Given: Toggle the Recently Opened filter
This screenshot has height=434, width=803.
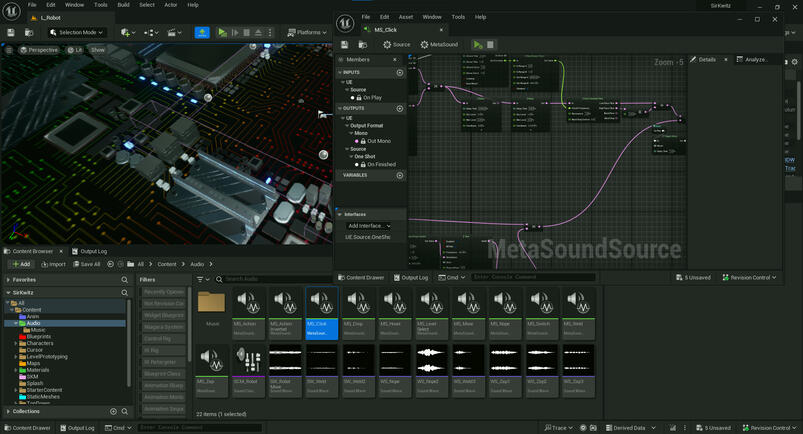Looking at the screenshot, I should [x=163, y=292].
